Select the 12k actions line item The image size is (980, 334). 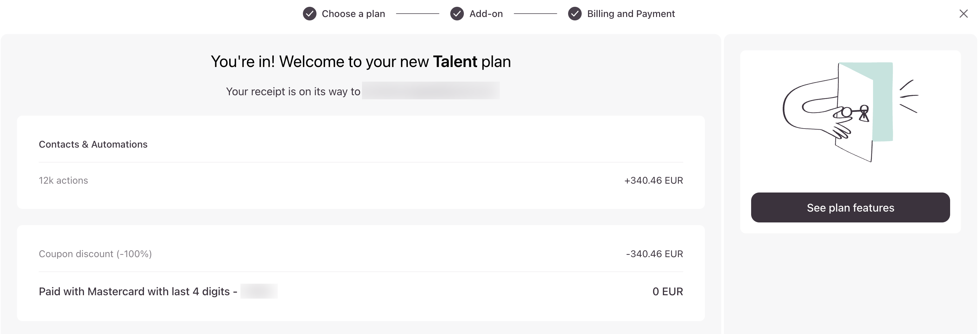pos(63,181)
